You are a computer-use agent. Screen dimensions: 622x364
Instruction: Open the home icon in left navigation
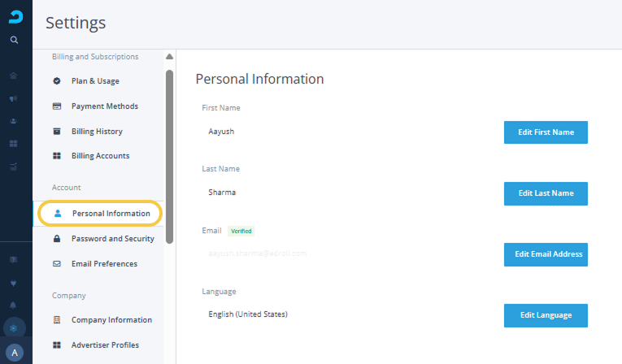click(x=14, y=76)
